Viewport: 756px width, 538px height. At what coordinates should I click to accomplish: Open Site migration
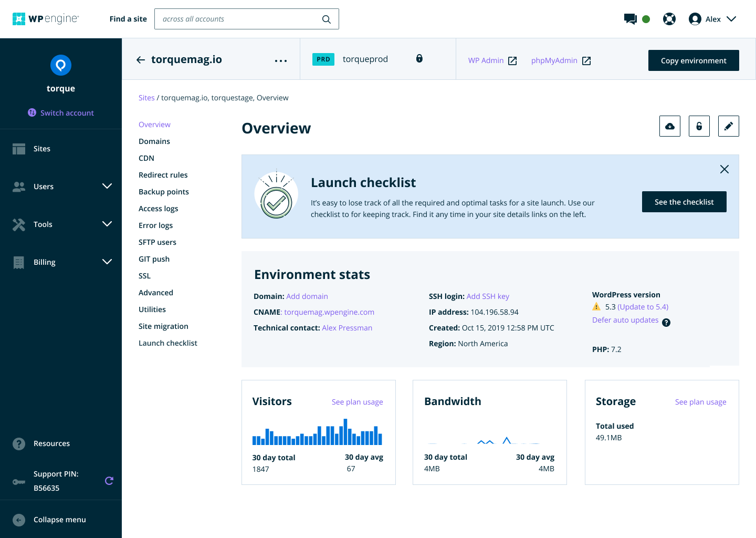pos(163,326)
